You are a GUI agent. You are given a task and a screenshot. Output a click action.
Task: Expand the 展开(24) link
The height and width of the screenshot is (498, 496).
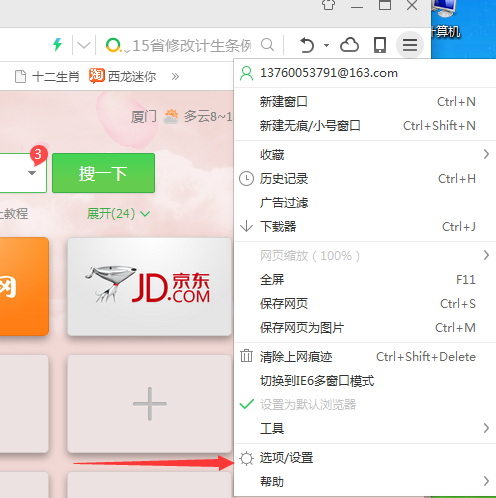118,214
